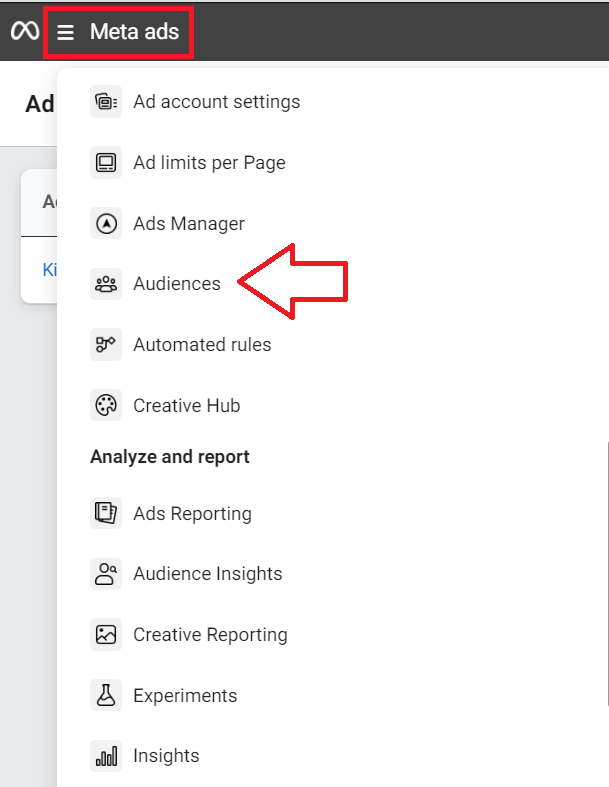
Task: Open Experiments
Action: tap(185, 696)
